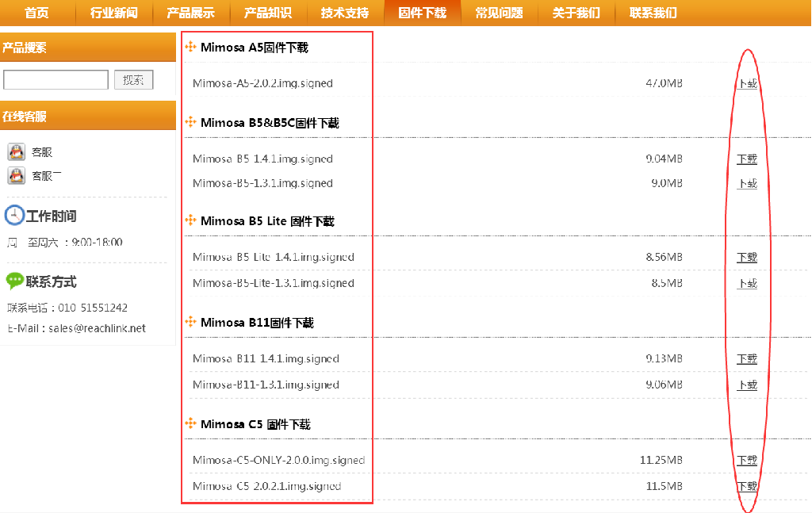Click the orange bullet icon beside Mimosa B5&B5C固件下载
The width and height of the screenshot is (812, 513).
coord(190,123)
